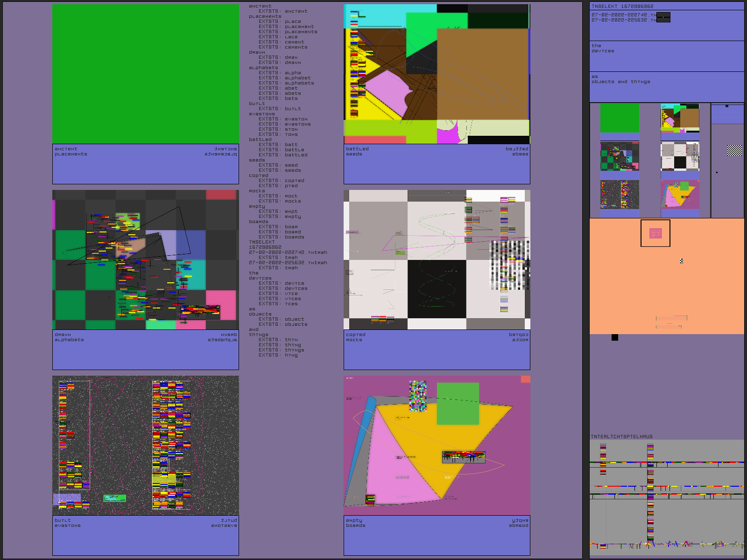Screen dimensions: 747x560
Task: Click the dark rectangle beside the file names
Action: (x=663, y=17)
